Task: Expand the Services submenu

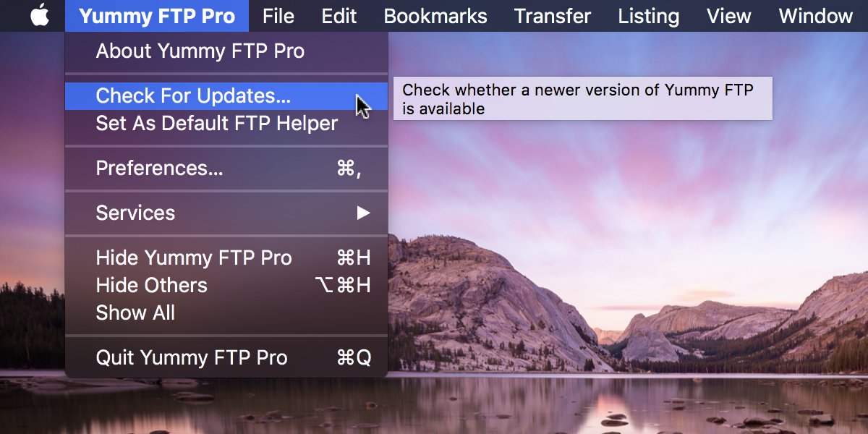Action: pos(226,213)
